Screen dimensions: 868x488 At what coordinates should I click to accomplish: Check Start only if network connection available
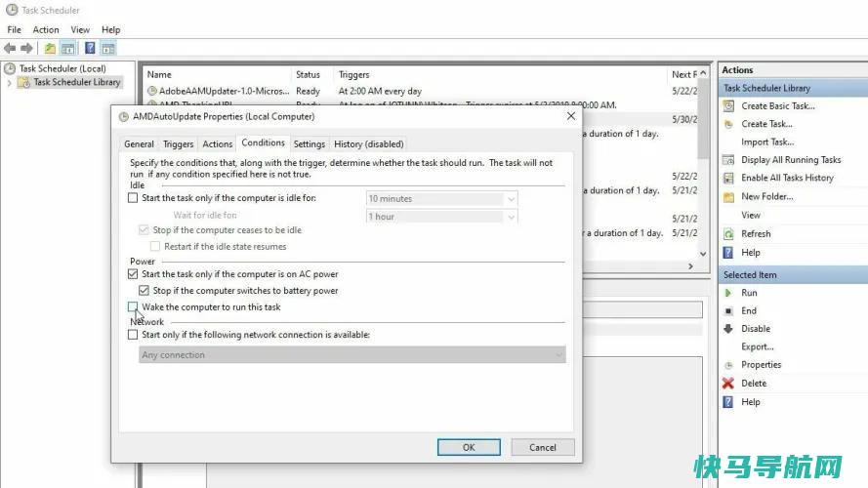click(133, 335)
